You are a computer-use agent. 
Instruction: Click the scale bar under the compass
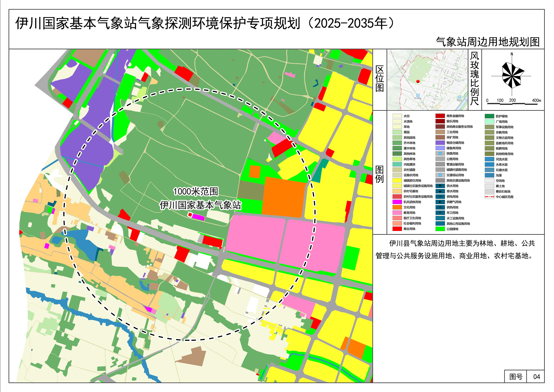(x=512, y=104)
